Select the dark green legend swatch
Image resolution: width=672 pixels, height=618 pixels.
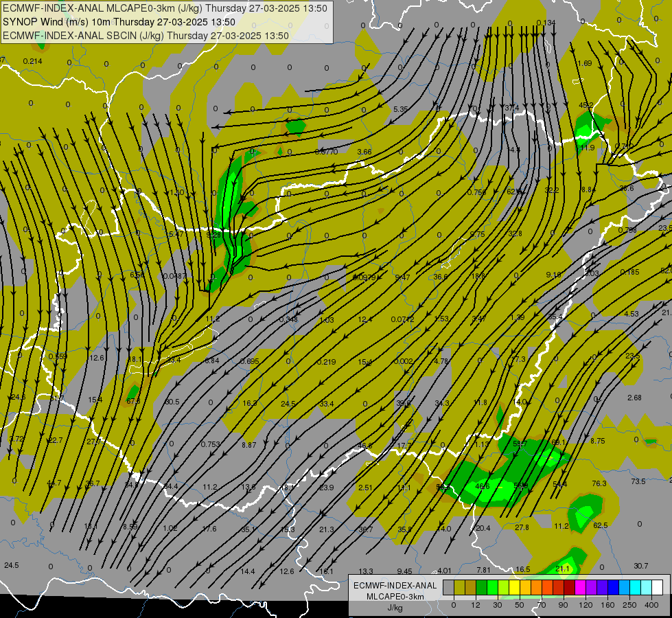[481, 587]
